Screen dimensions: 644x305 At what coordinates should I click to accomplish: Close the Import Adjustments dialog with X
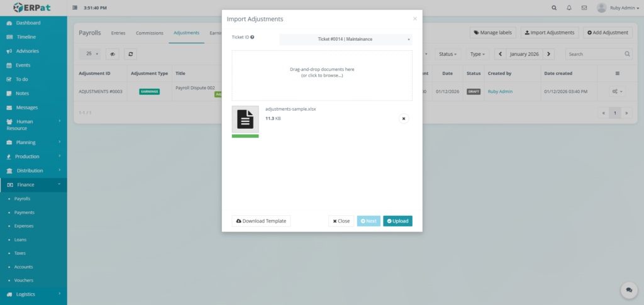(x=415, y=18)
